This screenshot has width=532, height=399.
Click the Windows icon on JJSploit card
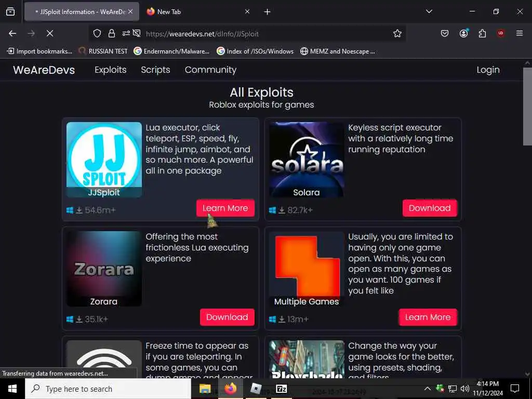pos(70,210)
